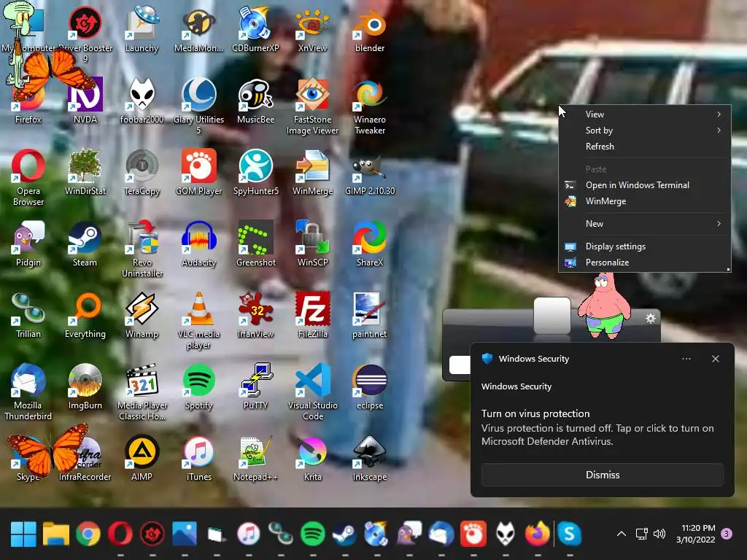Select the WinSCP desktop icon

pos(312,243)
